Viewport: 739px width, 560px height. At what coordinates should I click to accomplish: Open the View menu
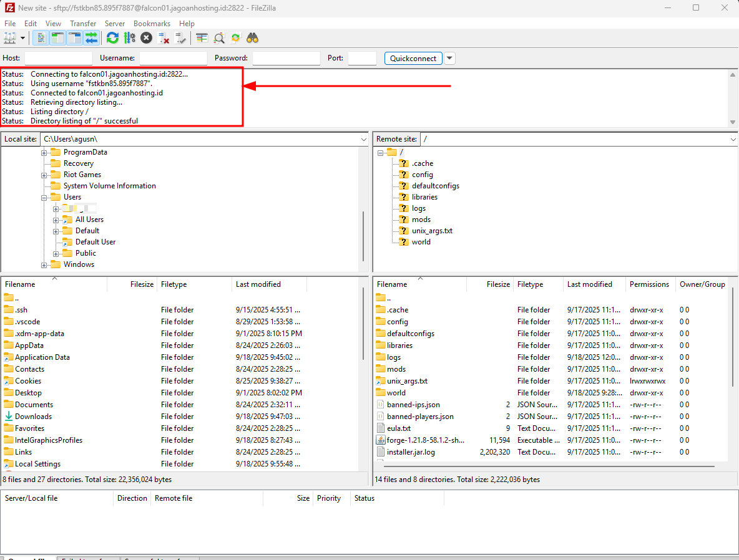[x=53, y=24]
